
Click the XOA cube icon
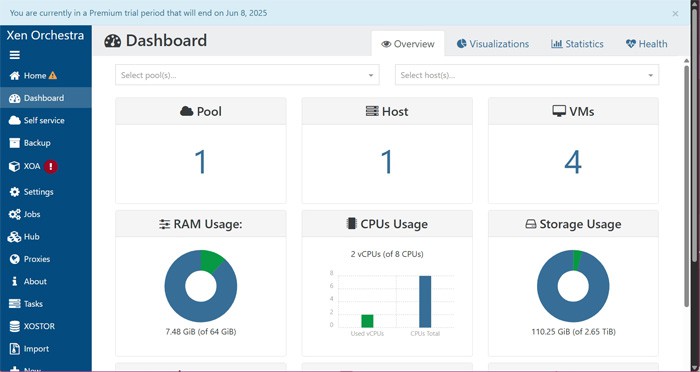click(15, 167)
